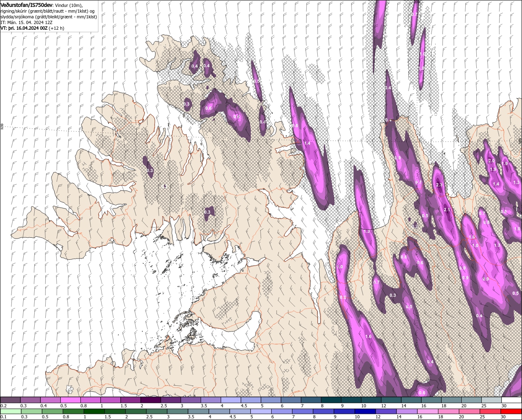522x420 pixels.
Task: Click the 2.0 snowfall value on the map
Action: 491,161
